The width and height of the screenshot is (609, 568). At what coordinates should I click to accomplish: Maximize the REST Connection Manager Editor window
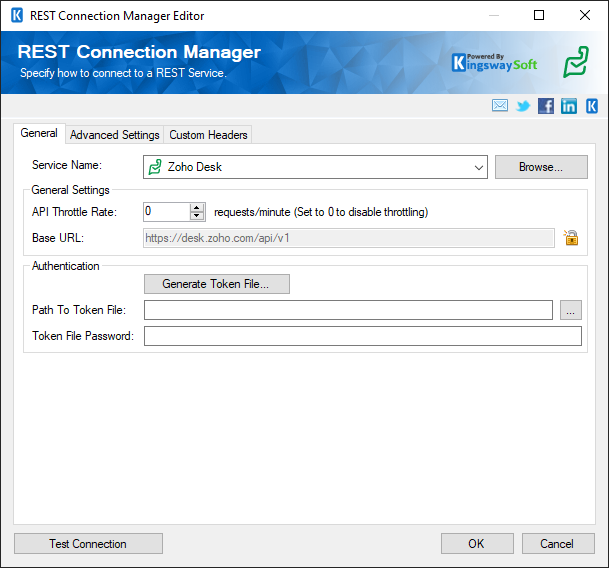[539, 15]
